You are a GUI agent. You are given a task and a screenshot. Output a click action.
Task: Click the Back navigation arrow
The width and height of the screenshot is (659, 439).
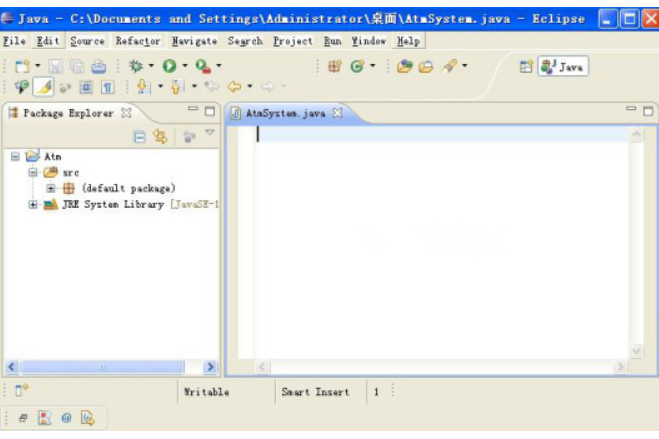tap(234, 87)
